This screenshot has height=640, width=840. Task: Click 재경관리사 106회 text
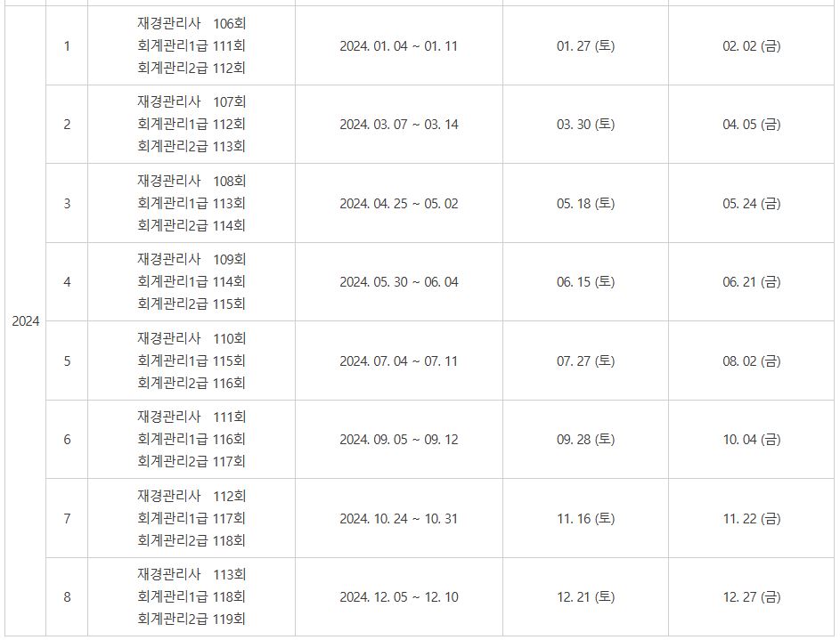coord(192,23)
